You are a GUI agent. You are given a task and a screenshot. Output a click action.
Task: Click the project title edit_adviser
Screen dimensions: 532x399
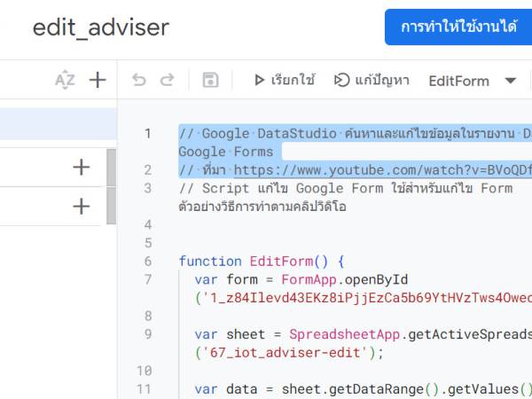(x=101, y=27)
